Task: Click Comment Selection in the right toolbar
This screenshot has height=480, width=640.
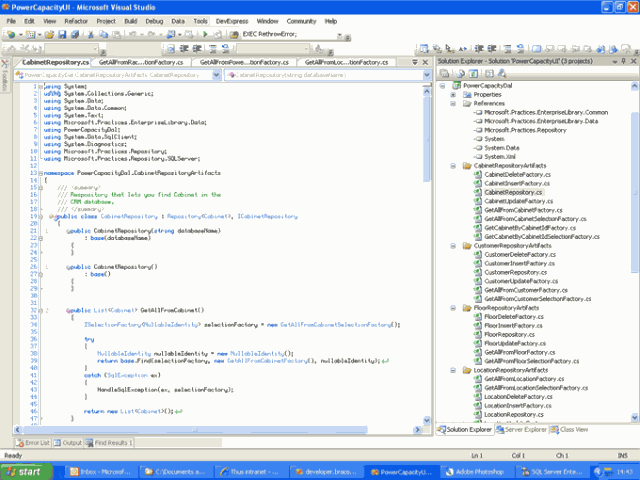Action: pos(507,49)
